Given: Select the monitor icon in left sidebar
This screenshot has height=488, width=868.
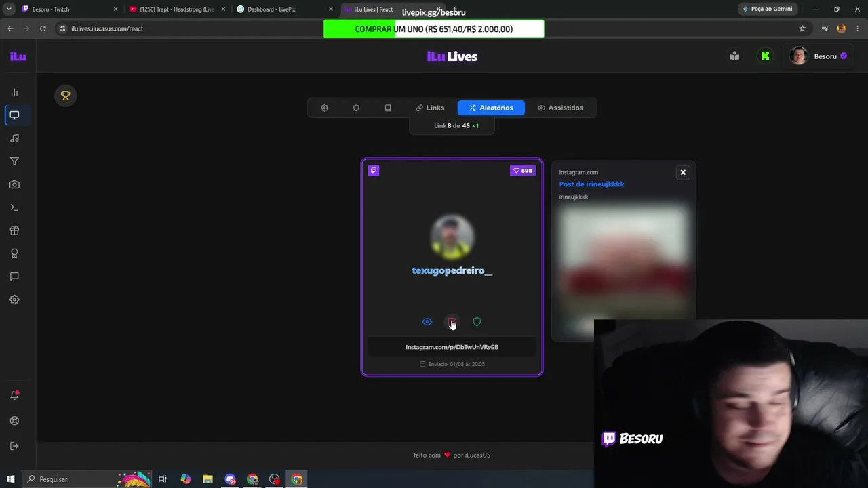Looking at the screenshot, I should click(x=14, y=115).
